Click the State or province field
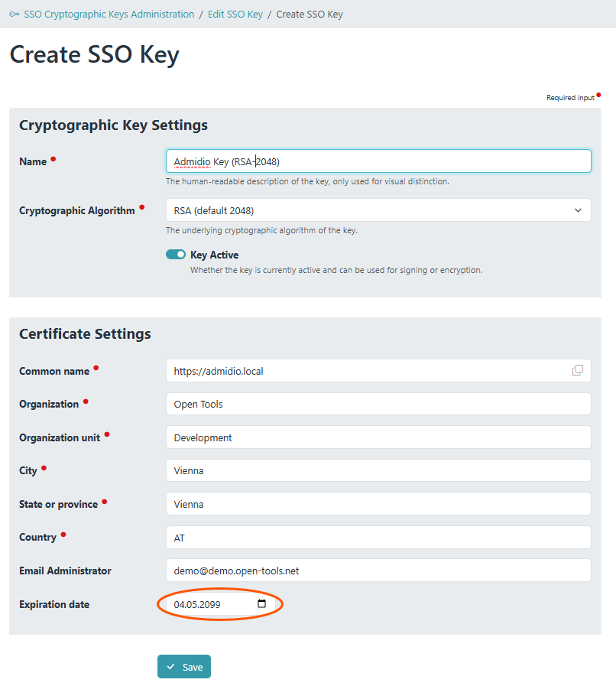The image size is (616, 686). click(x=378, y=504)
